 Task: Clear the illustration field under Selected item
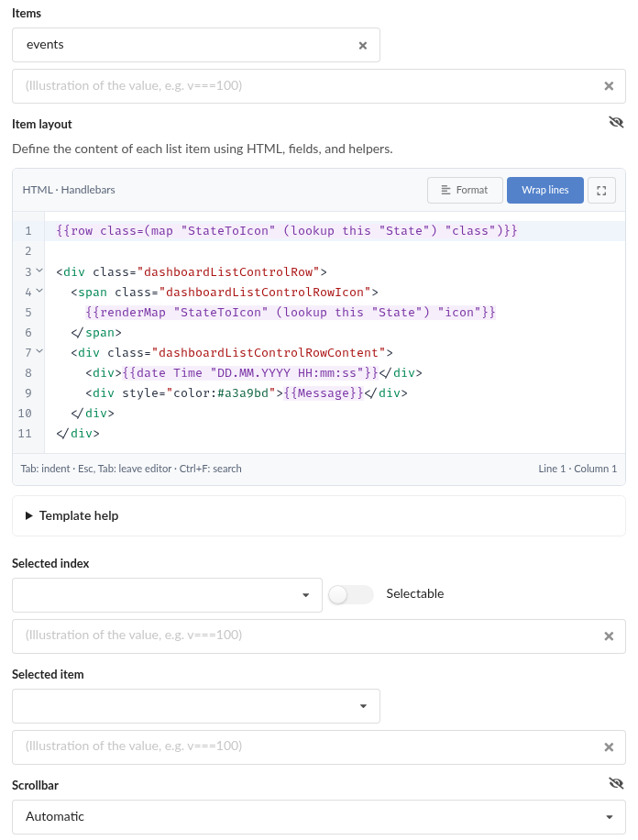tap(609, 747)
